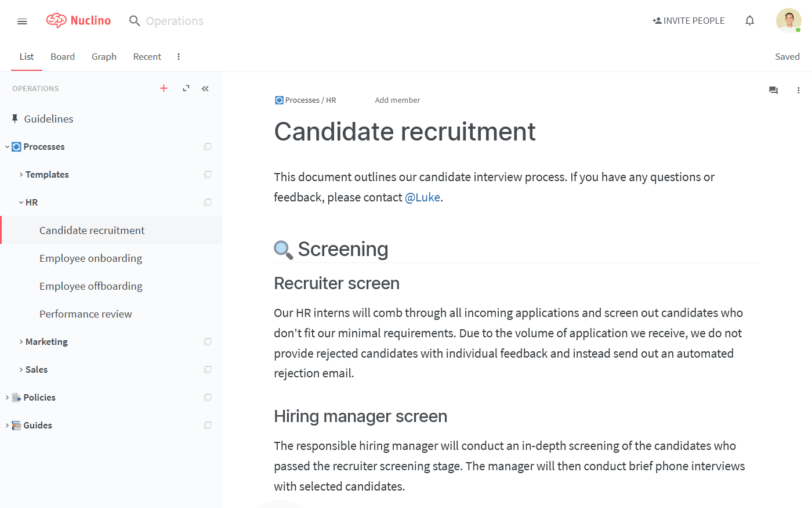
Task: Expand sidebar with the fullscreen arrows icon
Action: pos(186,88)
